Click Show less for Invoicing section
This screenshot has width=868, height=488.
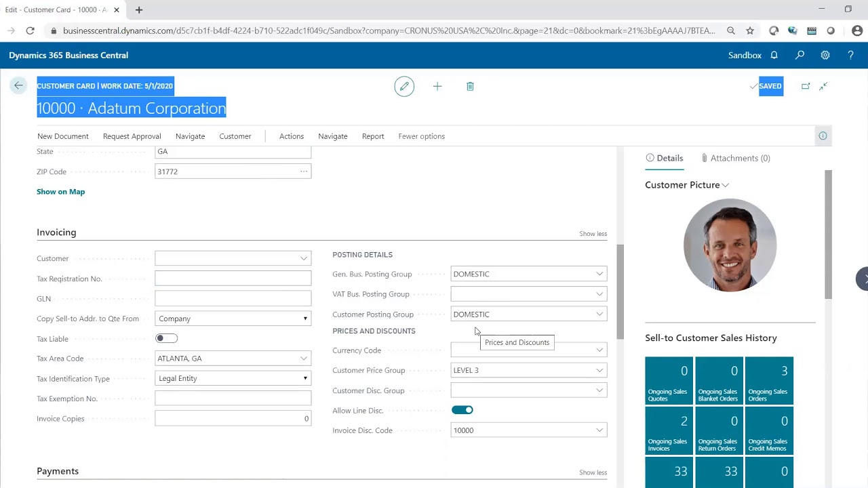[x=593, y=234]
